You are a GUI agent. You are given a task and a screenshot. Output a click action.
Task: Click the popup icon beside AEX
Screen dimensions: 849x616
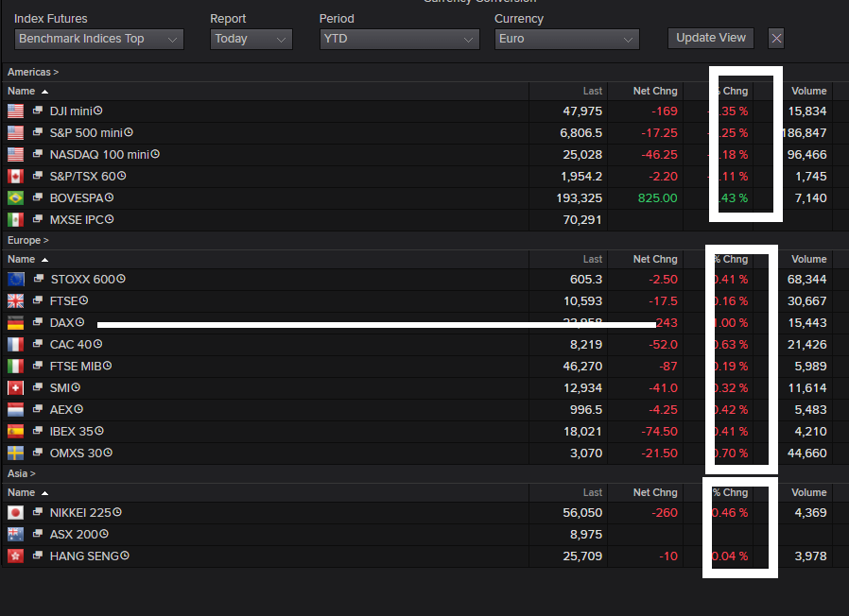pos(38,409)
